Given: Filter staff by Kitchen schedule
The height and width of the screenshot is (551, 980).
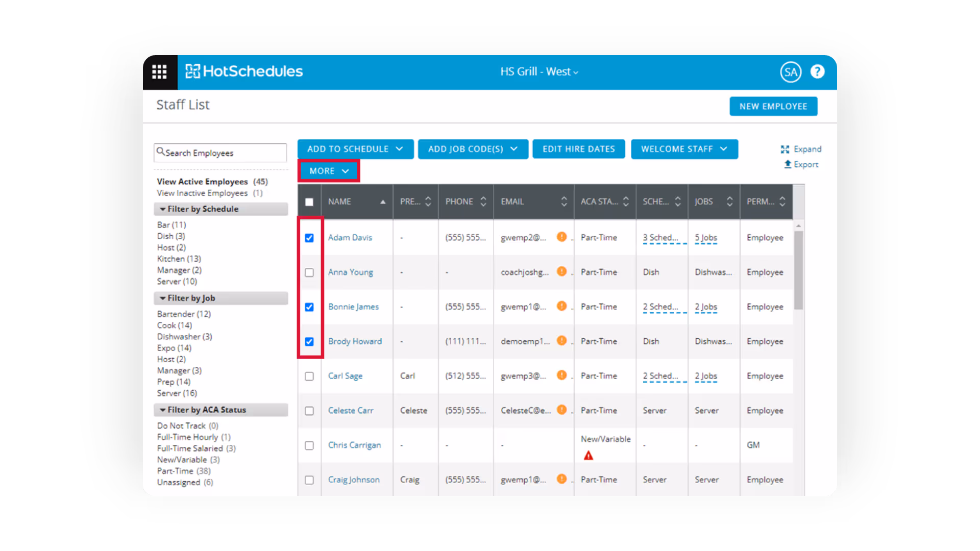Looking at the screenshot, I should pyautogui.click(x=179, y=259).
